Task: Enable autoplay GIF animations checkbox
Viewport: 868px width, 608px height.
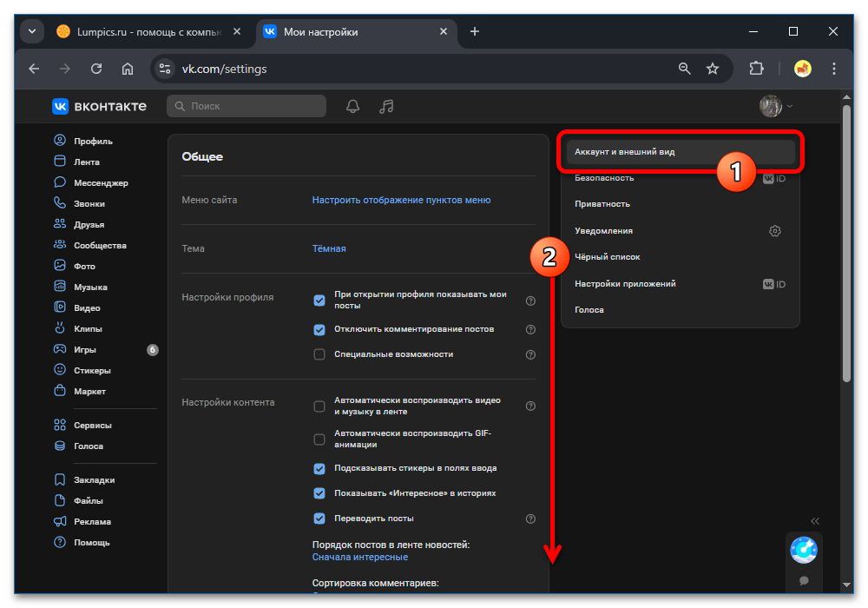Action: [x=319, y=439]
